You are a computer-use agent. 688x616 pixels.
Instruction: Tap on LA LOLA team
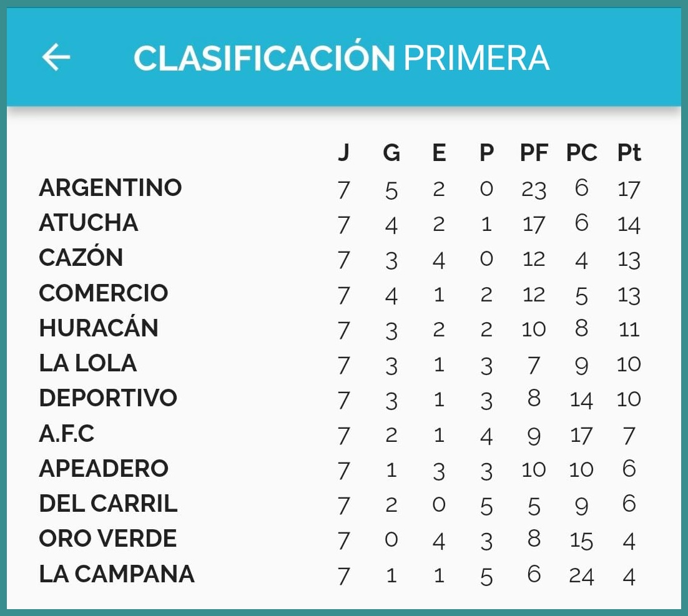tap(88, 363)
